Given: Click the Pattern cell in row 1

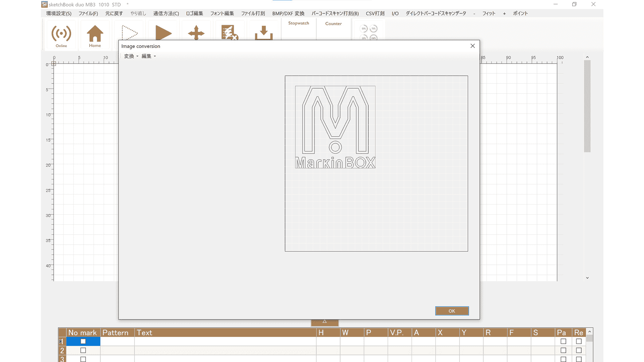Looking at the screenshot, I should point(117,341).
